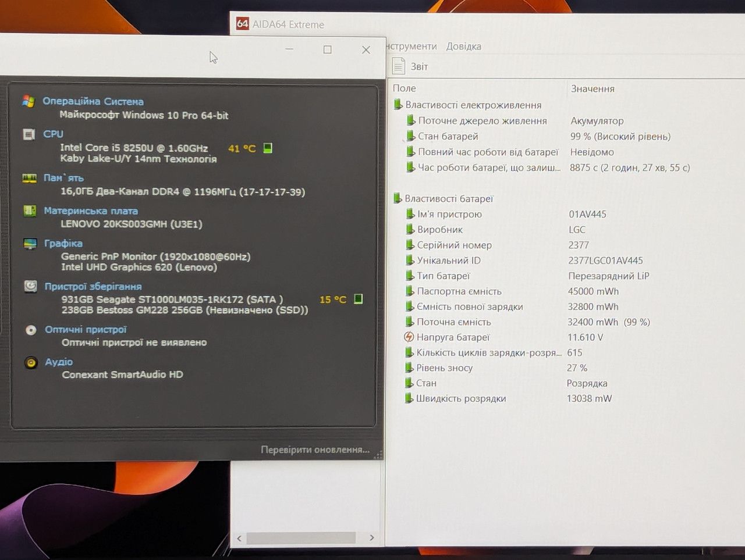Screen dimensions: 745x560
Task: Click the battery icon beside Властивості електроживлення
Action: (398, 105)
